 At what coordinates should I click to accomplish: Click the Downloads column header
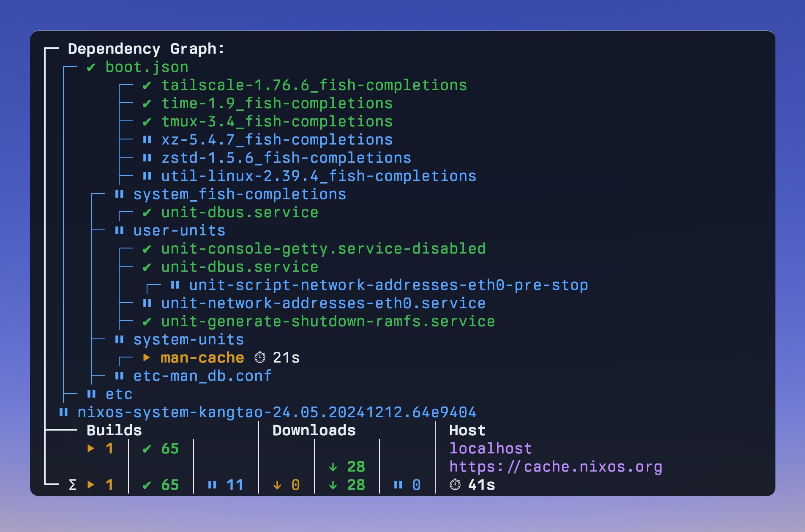click(314, 430)
